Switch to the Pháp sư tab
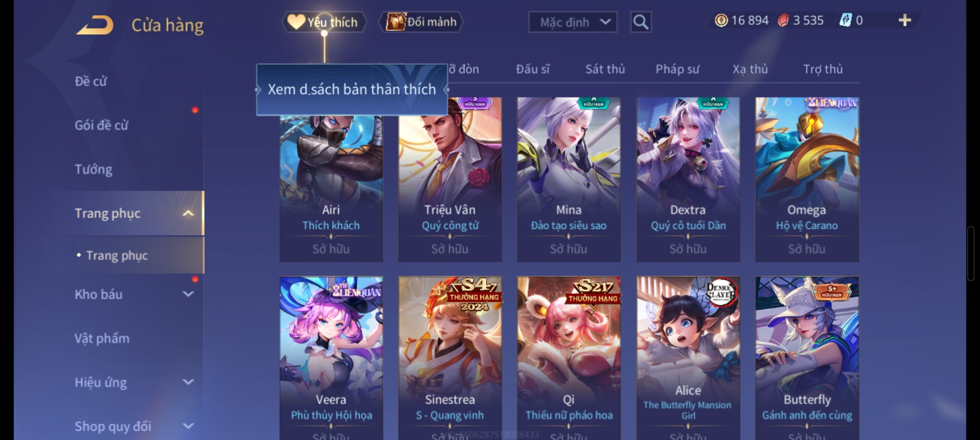The image size is (980, 440). pos(677,69)
